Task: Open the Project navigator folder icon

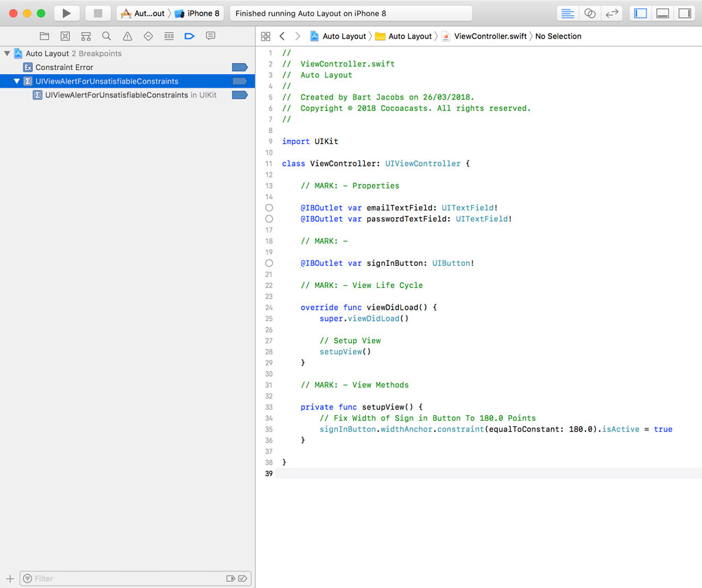Action: point(45,36)
